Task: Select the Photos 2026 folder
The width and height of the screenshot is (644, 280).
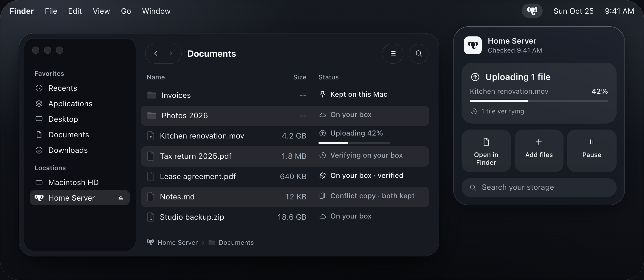Action: (285, 116)
